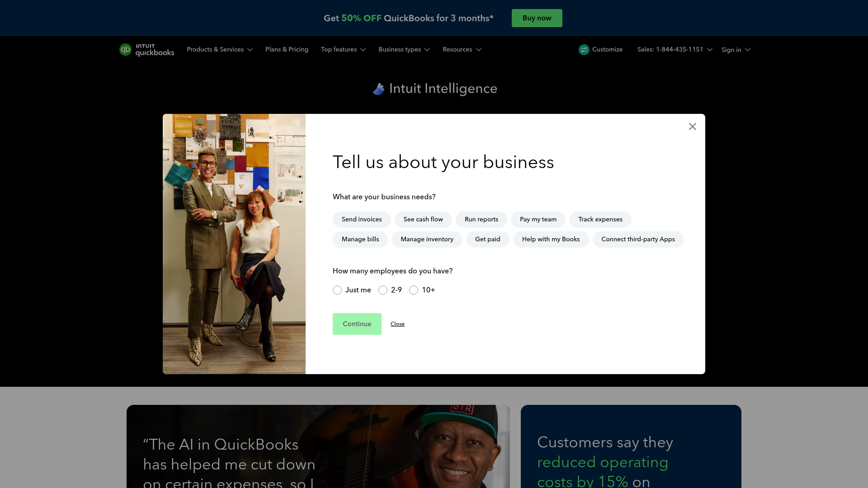Toggle the 'Run reports' need chip
This screenshot has width=868, height=488.
click(x=481, y=220)
